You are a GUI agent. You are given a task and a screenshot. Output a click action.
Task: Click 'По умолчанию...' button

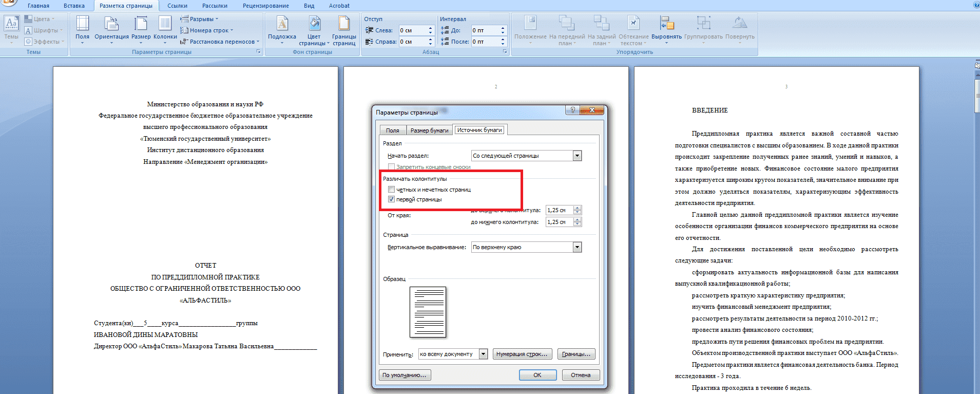(x=405, y=375)
